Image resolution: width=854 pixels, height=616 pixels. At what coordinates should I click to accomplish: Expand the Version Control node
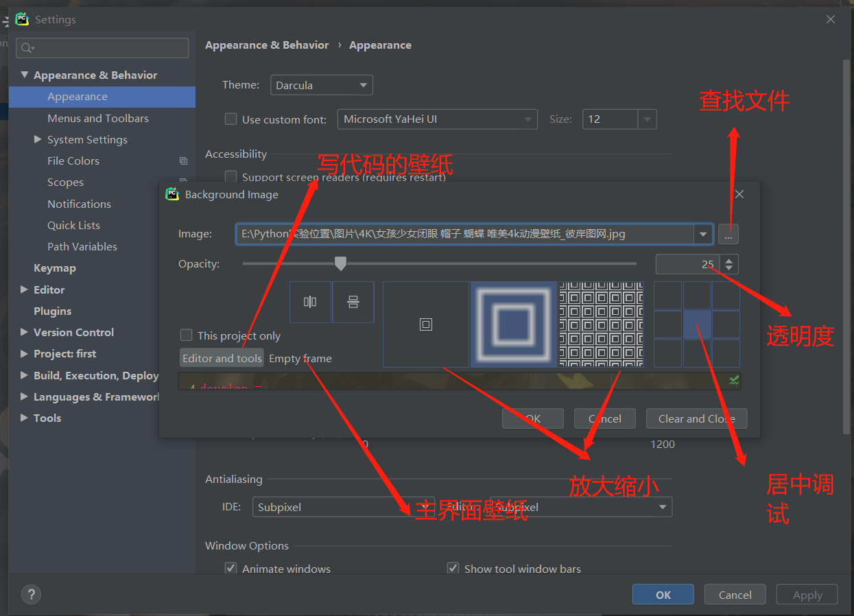25,332
